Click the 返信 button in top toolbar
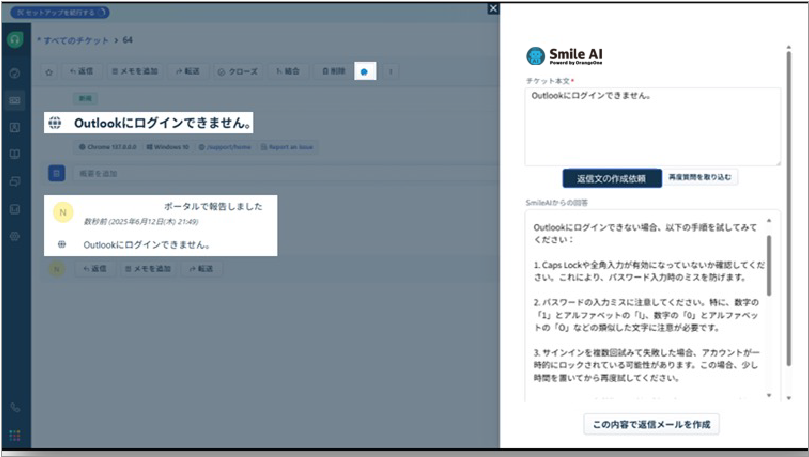Viewport: 809px width, 457px height. 81,72
